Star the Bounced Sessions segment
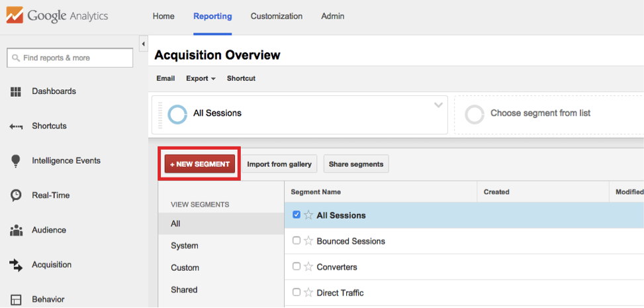This screenshot has height=308, width=644. point(308,241)
